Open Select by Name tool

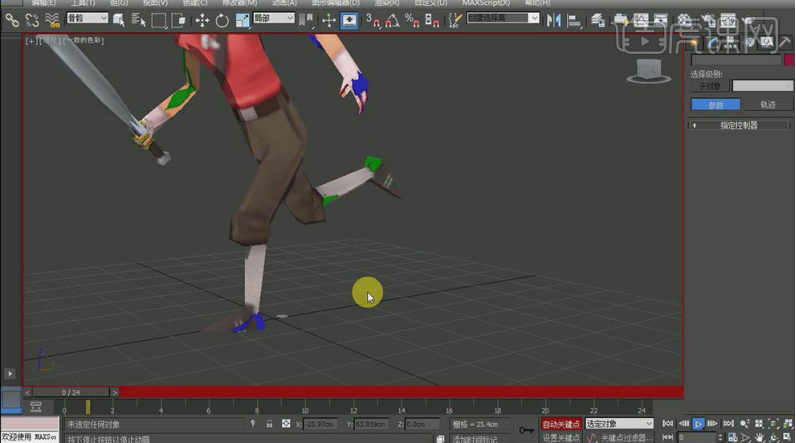(x=139, y=20)
